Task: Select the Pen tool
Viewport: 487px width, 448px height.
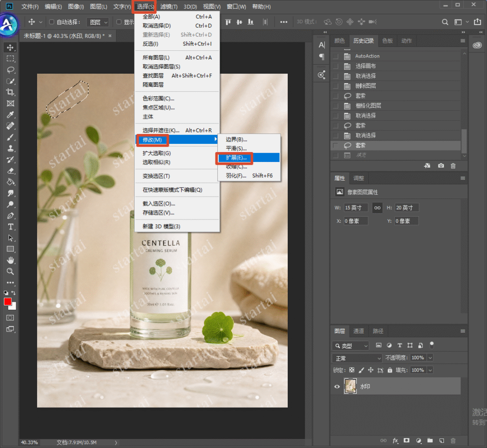Action: pos(10,216)
